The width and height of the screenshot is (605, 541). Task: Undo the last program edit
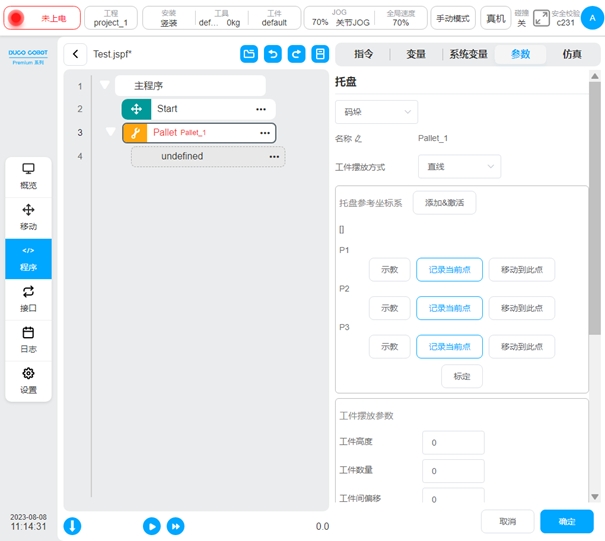point(272,55)
